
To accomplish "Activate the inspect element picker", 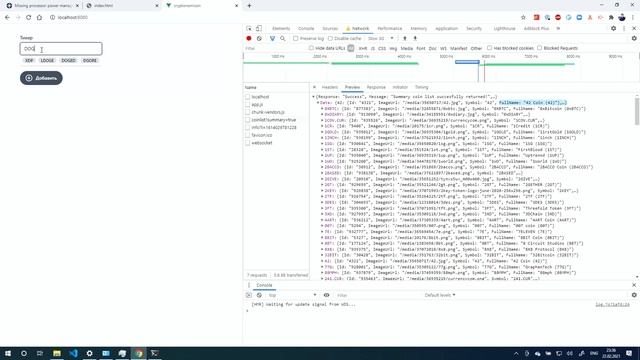I will pos(249,29).
